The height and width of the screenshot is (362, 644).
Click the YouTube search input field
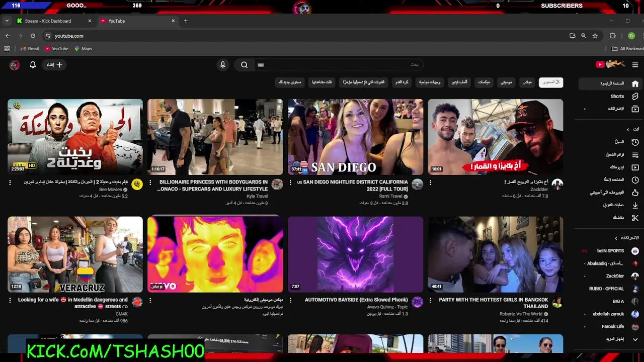click(x=338, y=65)
